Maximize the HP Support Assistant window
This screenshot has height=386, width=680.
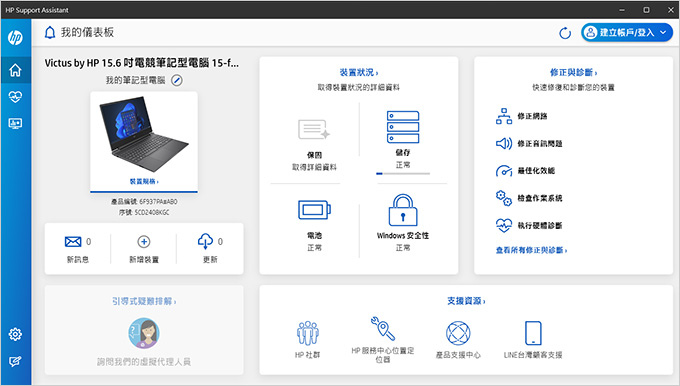pos(646,10)
